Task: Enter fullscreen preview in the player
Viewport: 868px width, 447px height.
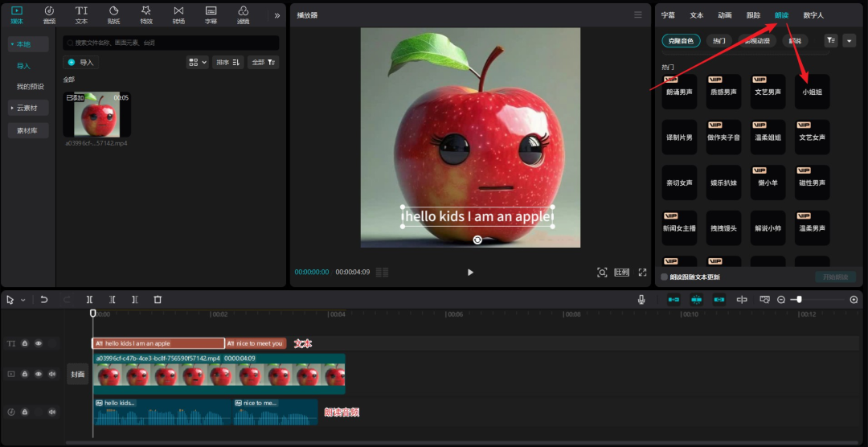Action: pos(642,273)
